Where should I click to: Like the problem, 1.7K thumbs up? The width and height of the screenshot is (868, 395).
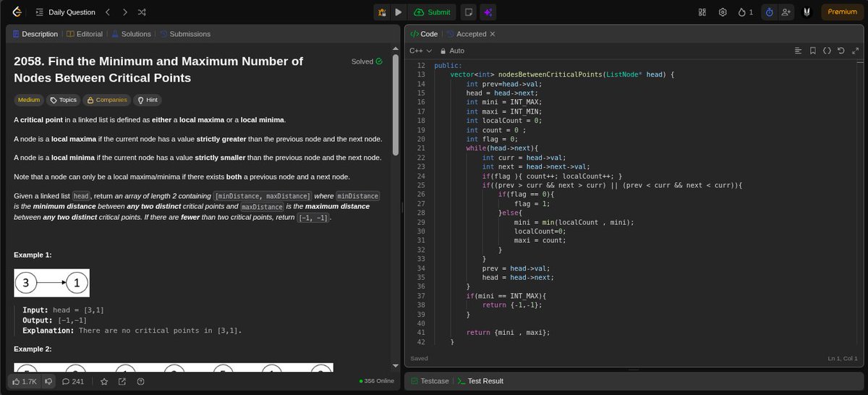(24, 381)
